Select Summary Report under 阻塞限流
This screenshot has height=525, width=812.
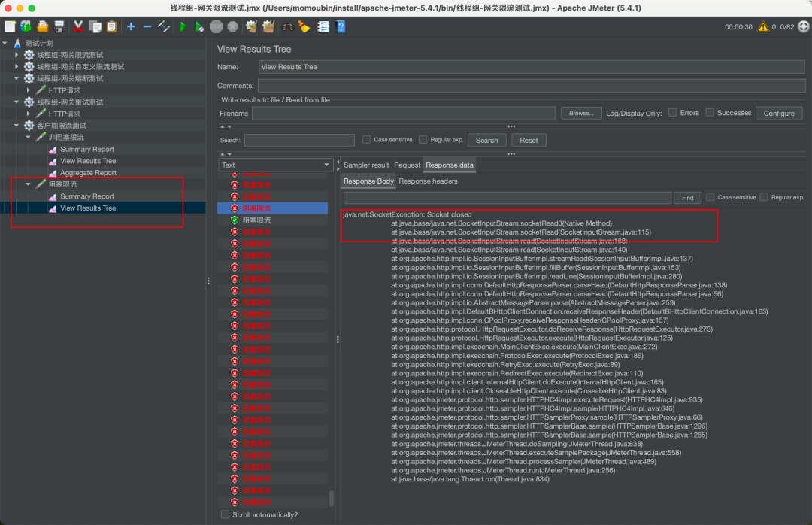click(87, 196)
